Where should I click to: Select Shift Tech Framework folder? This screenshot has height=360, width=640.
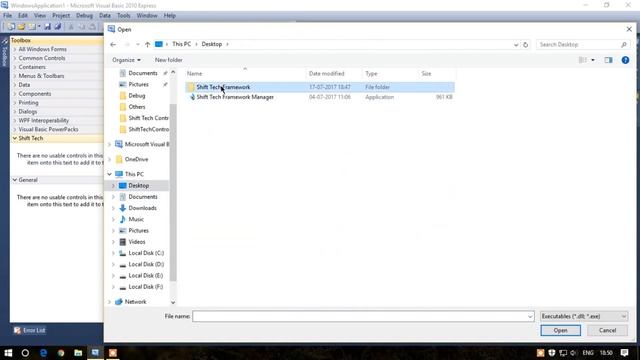320,87
